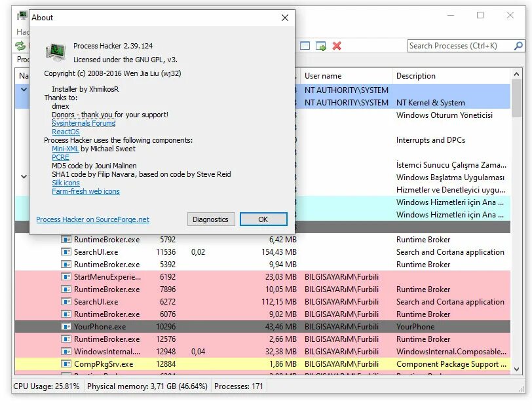This screenshot has width=532, height=410.
Task: Click the YourPhone.exe process icon
Action: [x=66, y=327]
